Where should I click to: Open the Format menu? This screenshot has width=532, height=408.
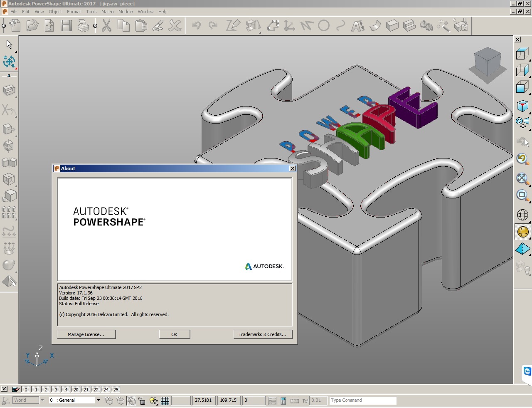tap(74, 12)
